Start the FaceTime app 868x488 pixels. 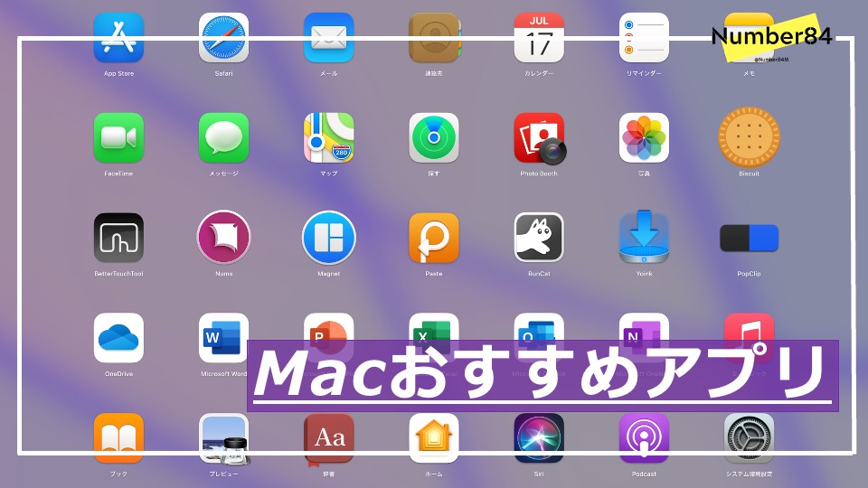pyautogui.click(x=118, y=137)
